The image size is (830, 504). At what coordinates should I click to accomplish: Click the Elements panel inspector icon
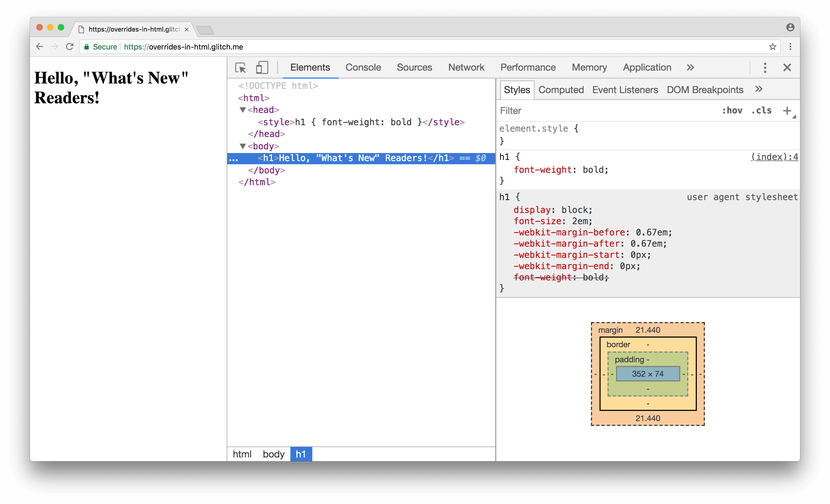pos(241,66)
